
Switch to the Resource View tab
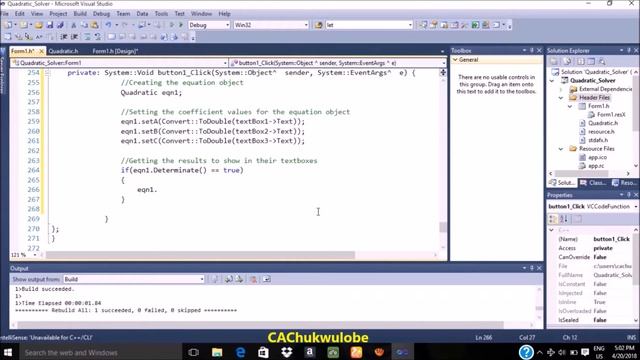pos(624,183)
